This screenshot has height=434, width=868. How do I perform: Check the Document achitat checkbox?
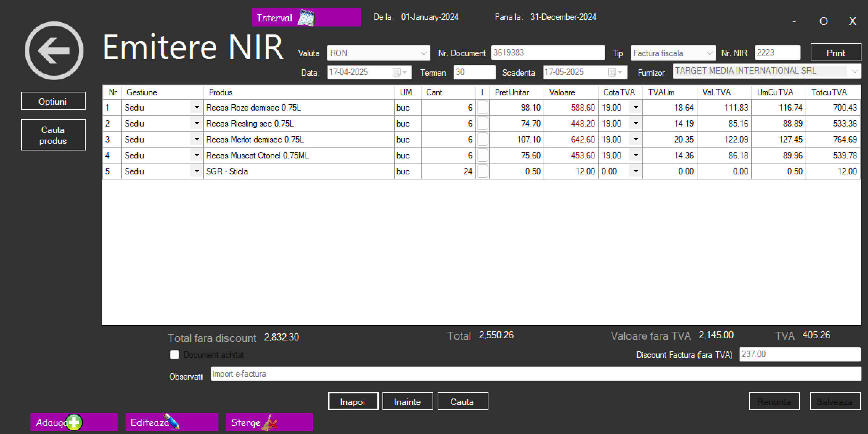(175, 355)
